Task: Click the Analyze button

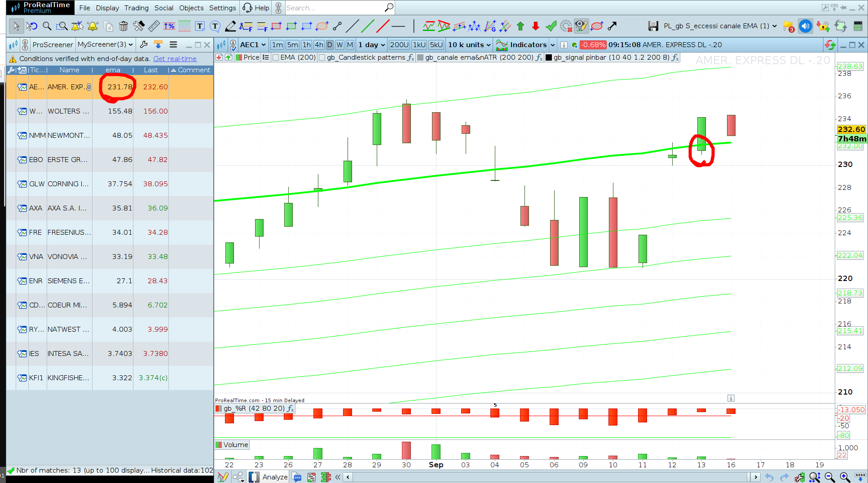Action: (x=269, y=477)
